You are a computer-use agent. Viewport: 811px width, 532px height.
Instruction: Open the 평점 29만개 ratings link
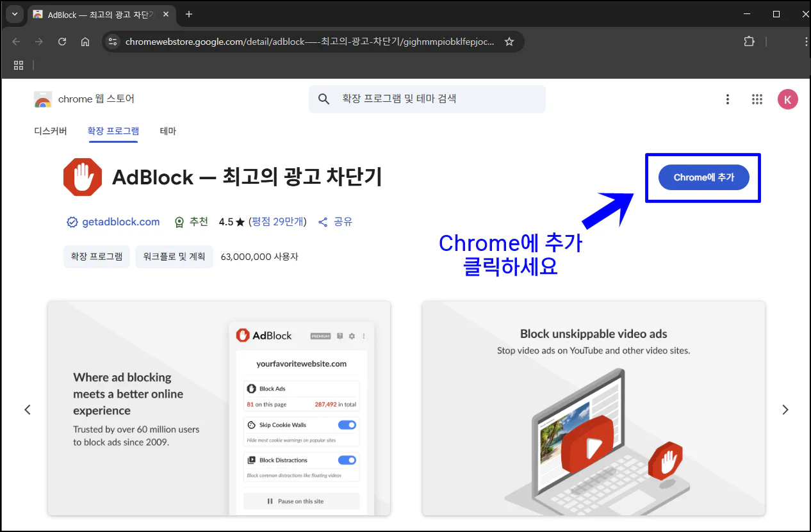click(279, 222)
